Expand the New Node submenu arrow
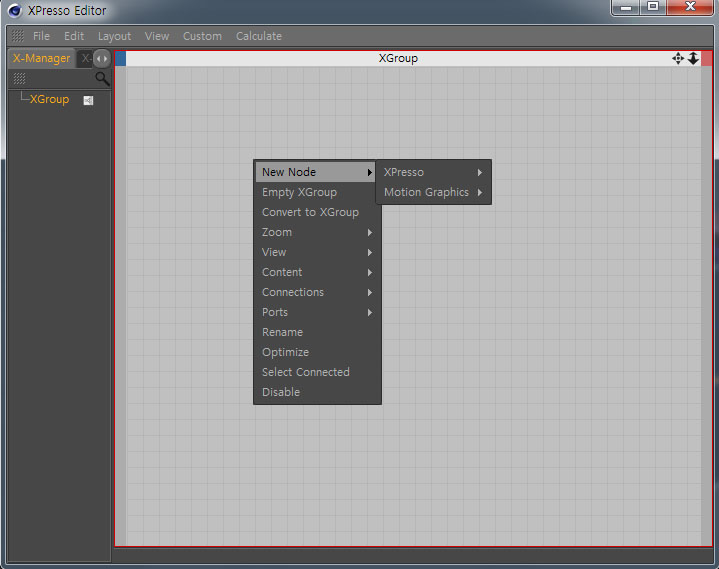 click(370, 172)
